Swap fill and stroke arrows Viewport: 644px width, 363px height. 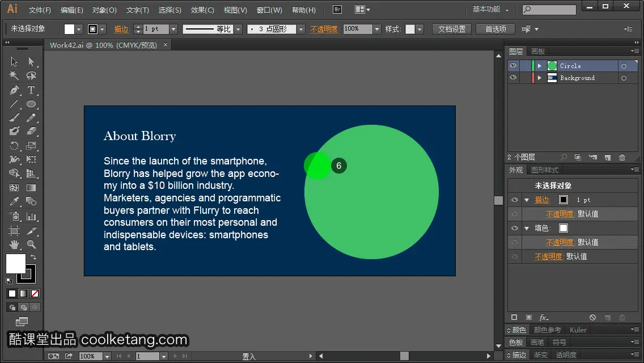coord(33,257)
